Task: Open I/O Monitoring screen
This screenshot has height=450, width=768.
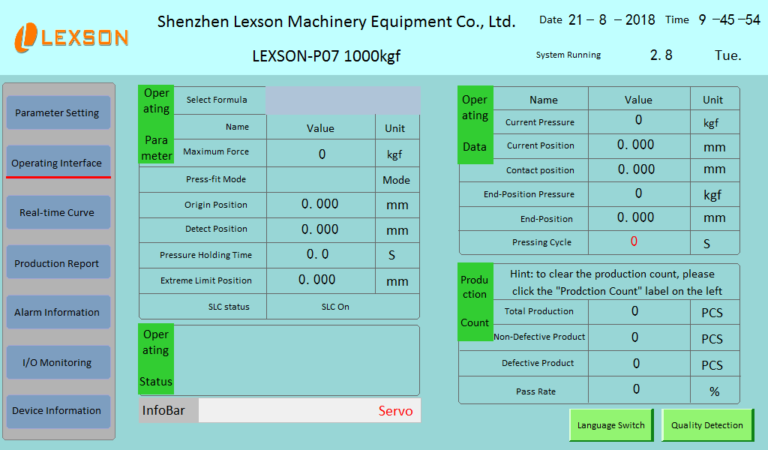Action: [57, 362]
